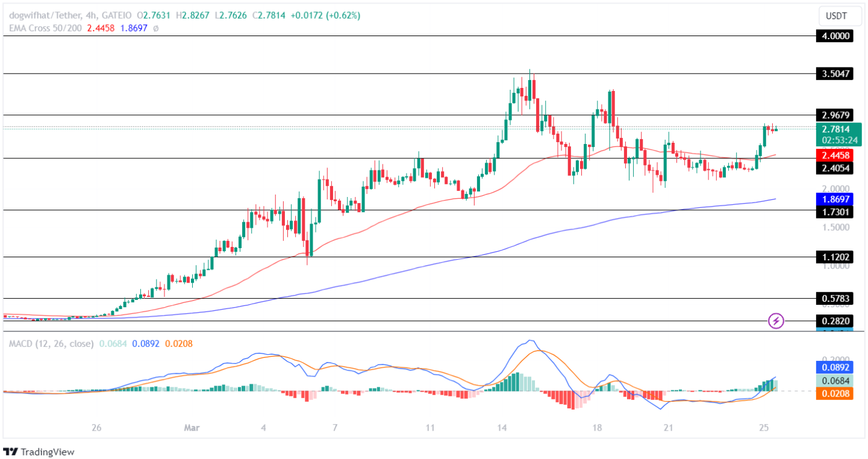Click the 1.1202 support level label
Screen dimensions: 868x459
point(834,257)
